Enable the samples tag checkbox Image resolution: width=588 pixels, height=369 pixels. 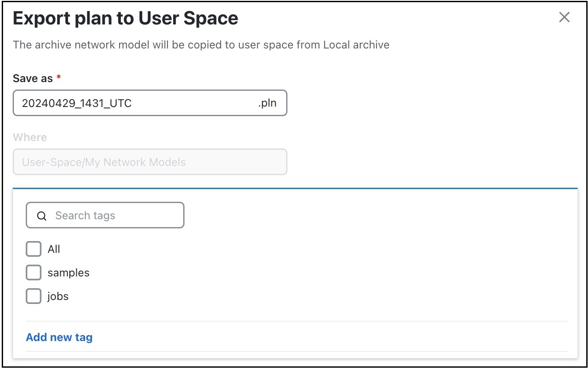coord(33,272)
